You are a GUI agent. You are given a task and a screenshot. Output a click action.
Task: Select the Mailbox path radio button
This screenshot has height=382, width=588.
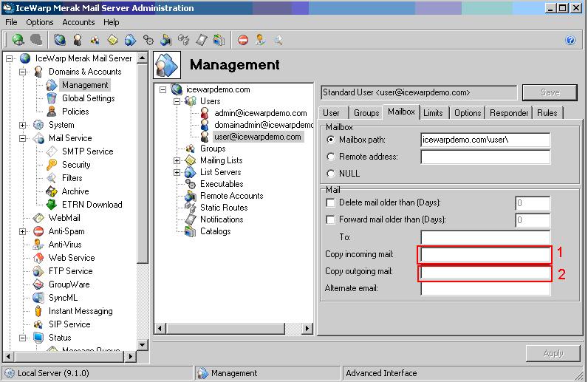point(331,140)
